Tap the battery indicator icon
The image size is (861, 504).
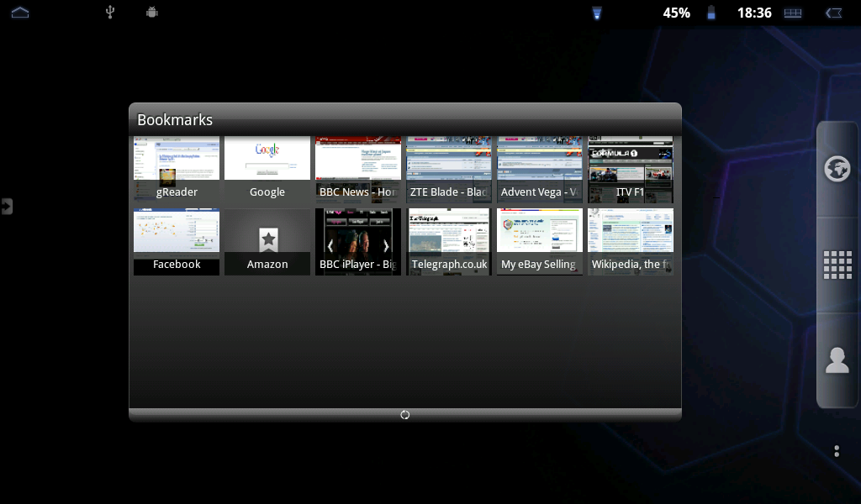(x=711, y=13)
